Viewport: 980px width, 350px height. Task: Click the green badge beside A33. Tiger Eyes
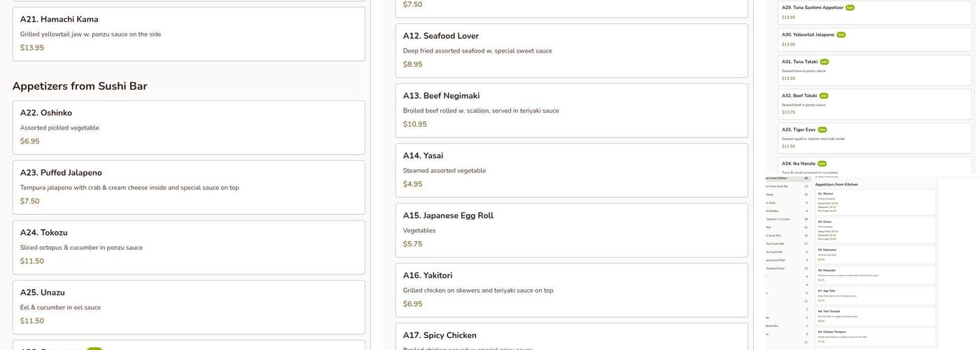tap(822, 129)
